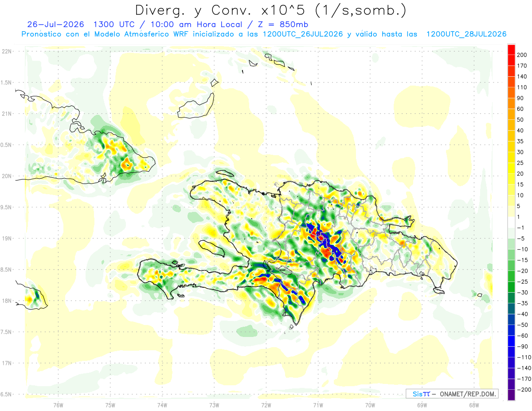Click the '1200UTC_26JUL2026' initialization time text
The image size is (532, 411).
click(x=303, y=34)
